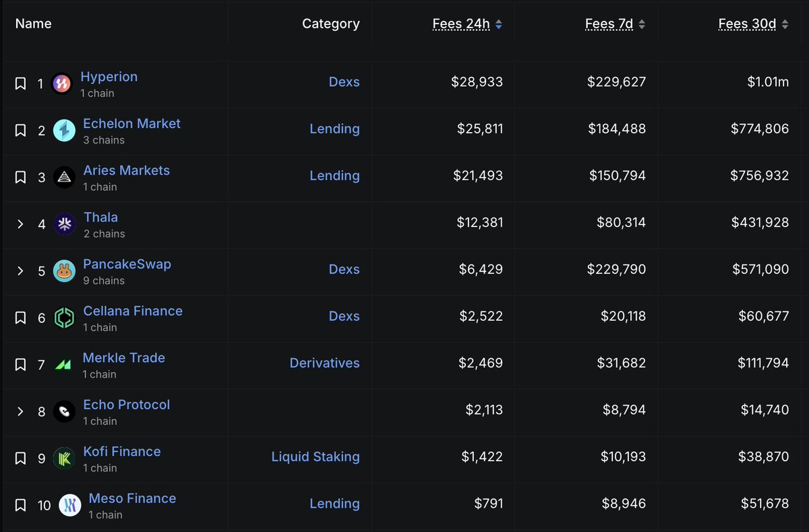The height and width of the screenshot is (532, 809).
Task: Click the '2 chains' text under Thala
Action: coord(104,234)
